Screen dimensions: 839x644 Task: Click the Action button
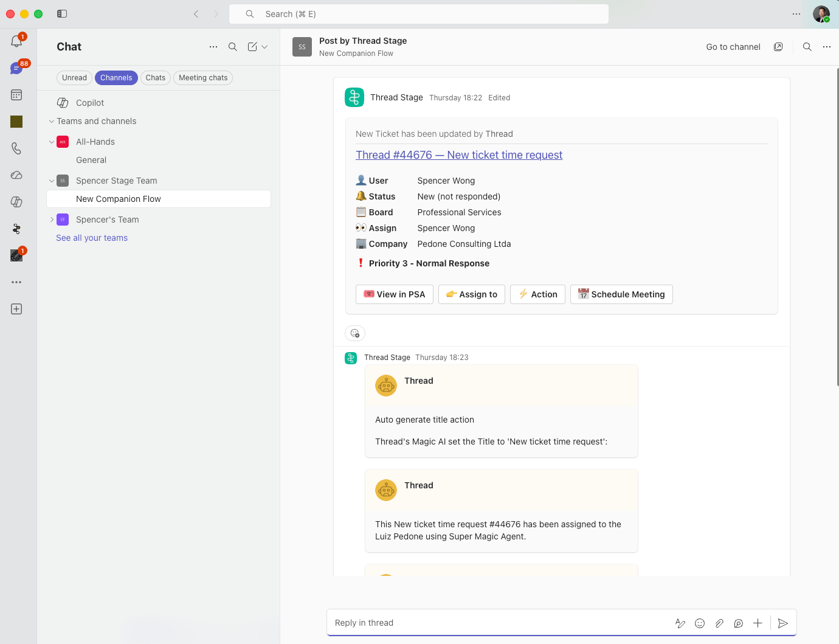click(538, 294)
